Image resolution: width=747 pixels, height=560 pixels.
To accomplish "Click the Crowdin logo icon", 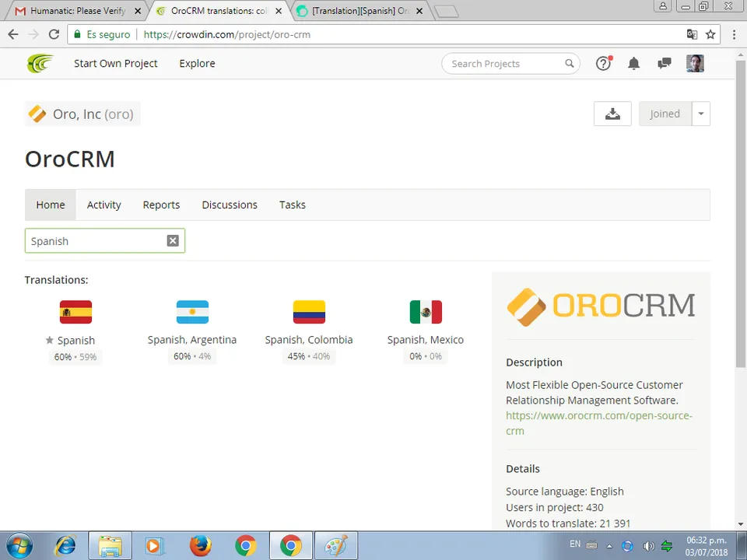I will pos(40,63).
